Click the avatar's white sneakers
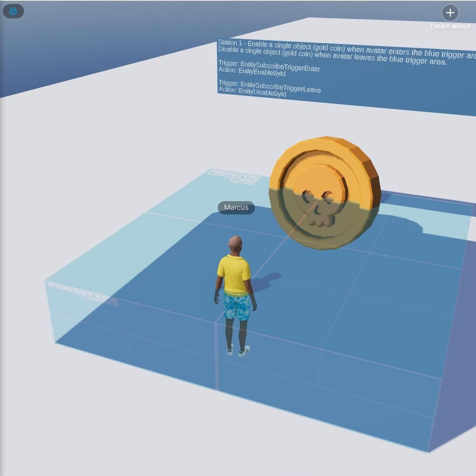The image size is (476, 476). click(x=238, y=350)
